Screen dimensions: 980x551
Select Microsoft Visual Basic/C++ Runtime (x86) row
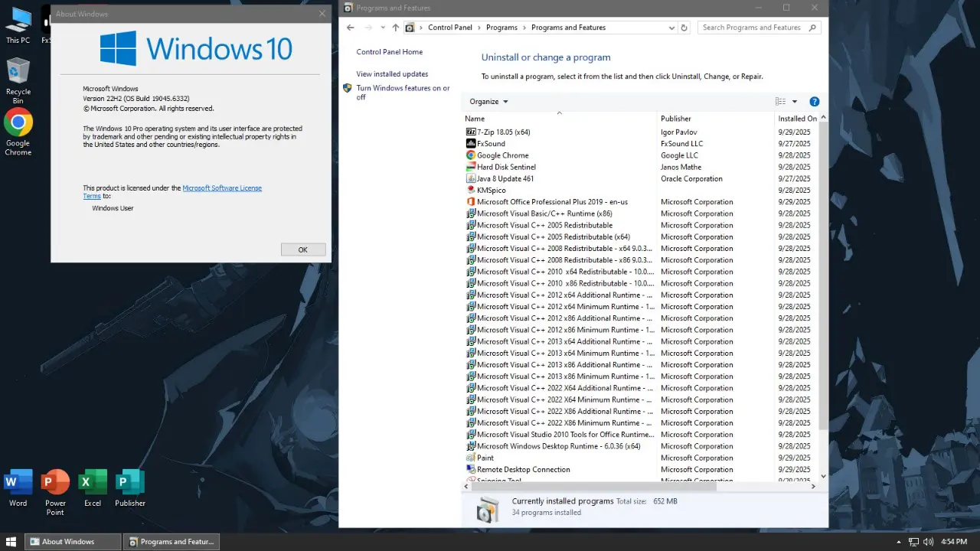pos(640,214)
